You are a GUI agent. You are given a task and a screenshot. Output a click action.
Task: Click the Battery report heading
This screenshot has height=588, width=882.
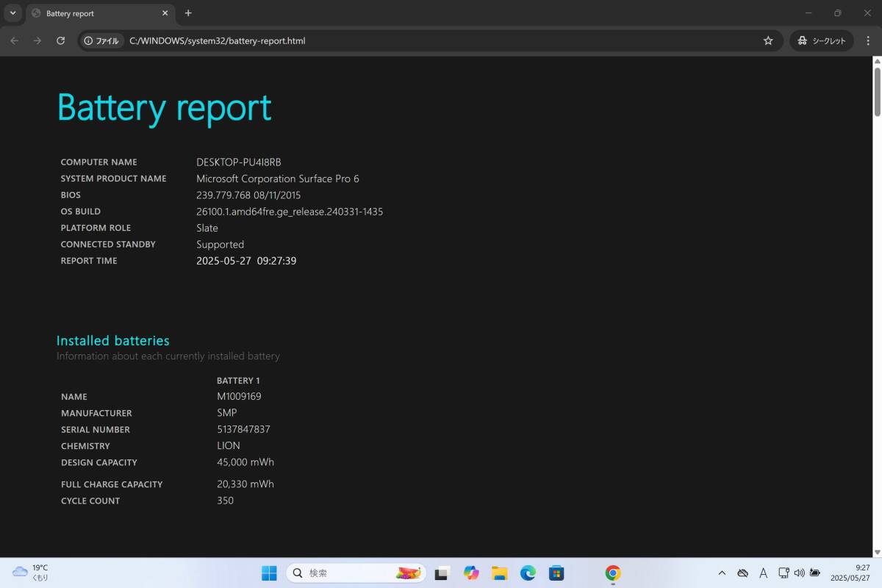(164, 108)
